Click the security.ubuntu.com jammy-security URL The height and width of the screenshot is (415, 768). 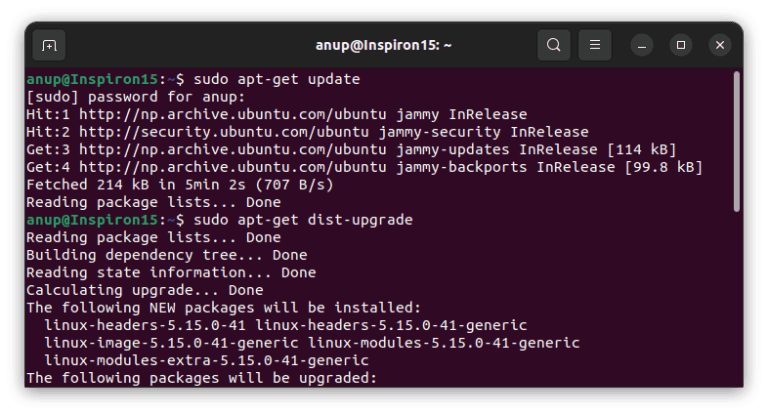(x=224, y=132)
